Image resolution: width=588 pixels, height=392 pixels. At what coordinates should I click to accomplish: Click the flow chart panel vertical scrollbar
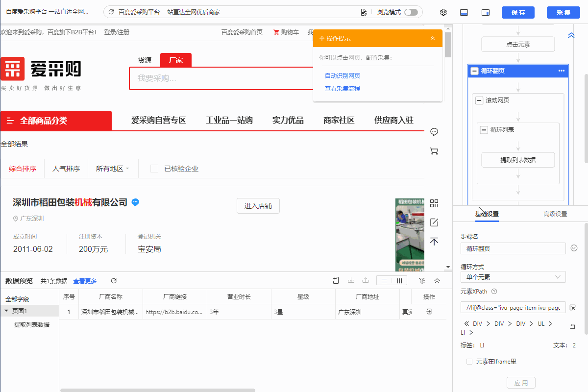[586, 118]
